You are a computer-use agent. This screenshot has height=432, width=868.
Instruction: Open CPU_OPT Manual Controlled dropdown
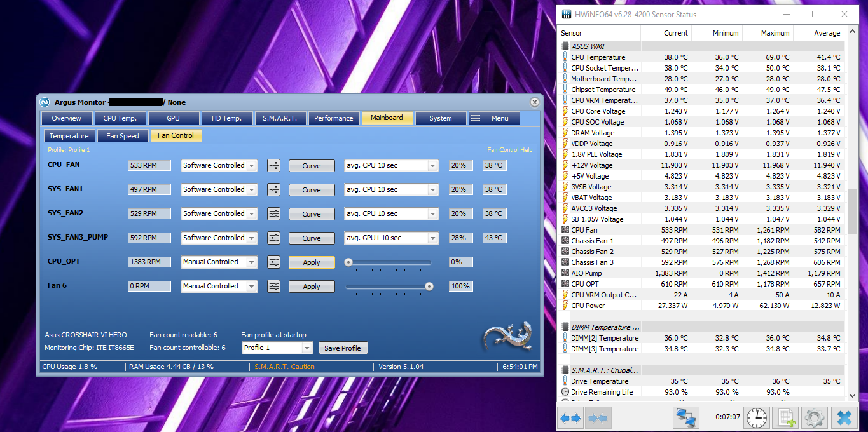point(219,262)
